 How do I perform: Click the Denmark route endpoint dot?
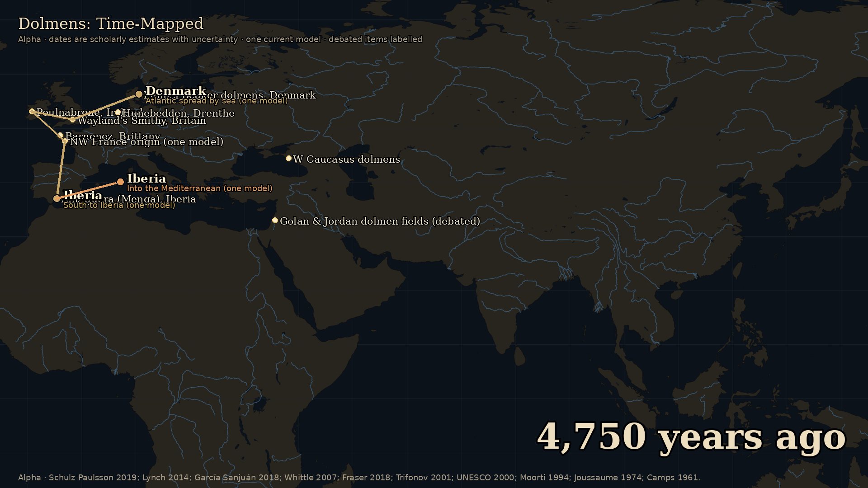click(139, 94)
